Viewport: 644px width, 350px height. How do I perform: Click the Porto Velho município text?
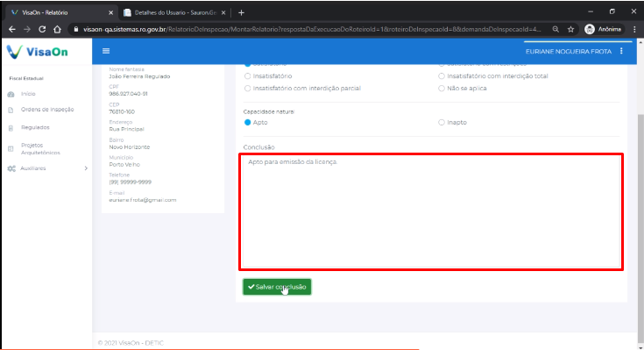124,165
